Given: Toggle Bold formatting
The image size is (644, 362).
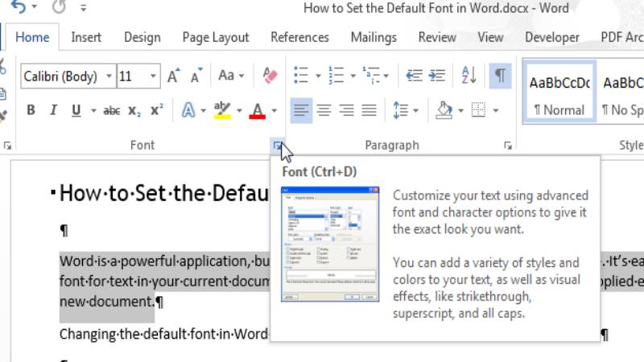Looking at the screenshot, I should pyautogui.click(x=31, y=110).
